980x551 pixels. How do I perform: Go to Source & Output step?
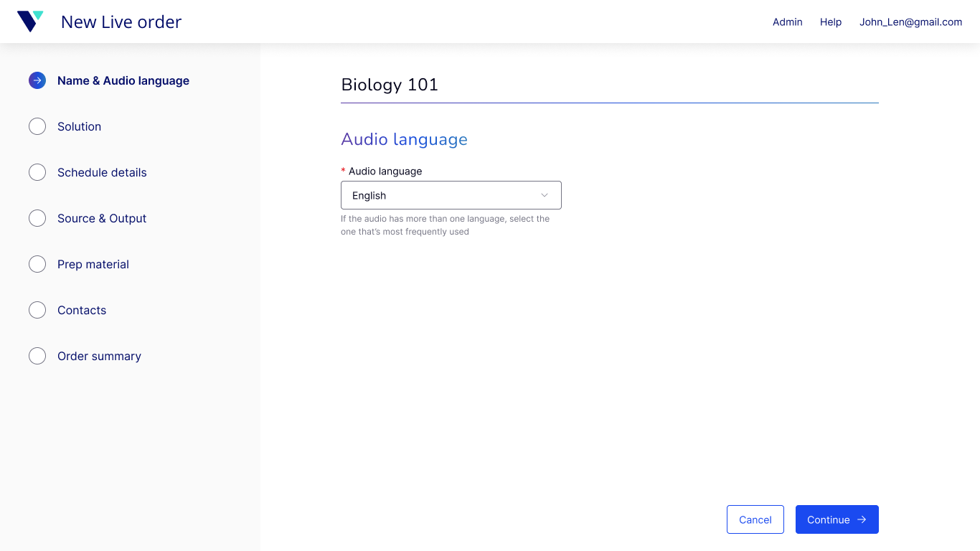102,218
